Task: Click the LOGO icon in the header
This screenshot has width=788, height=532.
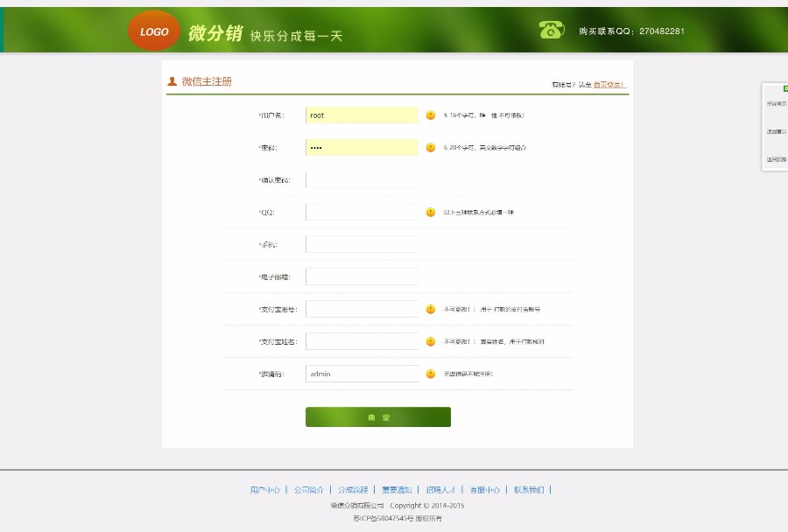Action: pyautogui.click(x=153, y=31)
